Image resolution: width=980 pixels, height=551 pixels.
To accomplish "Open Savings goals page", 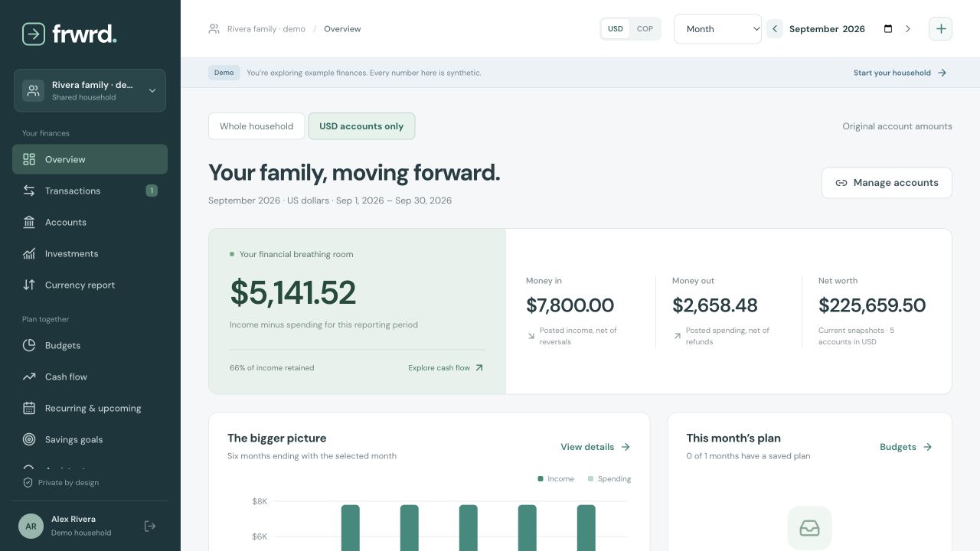I will pos(90,439).
